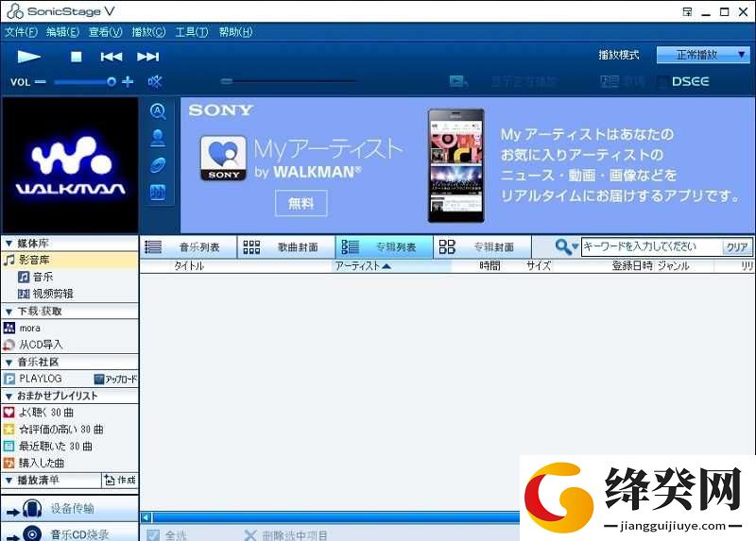Click the 無料 button in banner
756x541 pixels.
301,203
